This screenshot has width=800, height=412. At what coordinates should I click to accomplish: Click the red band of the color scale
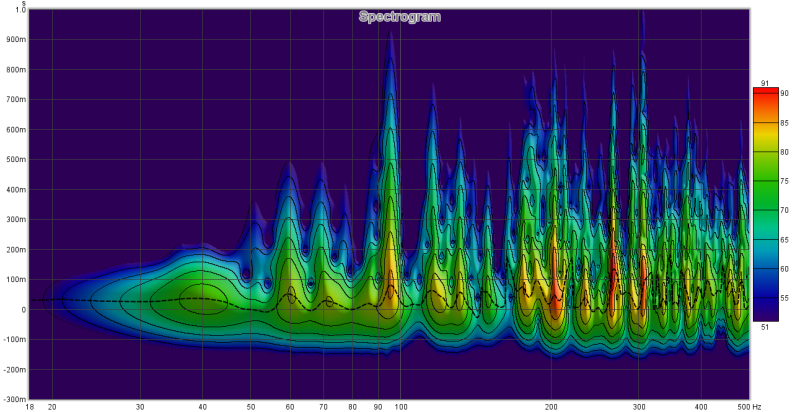[x=764, y=98]
